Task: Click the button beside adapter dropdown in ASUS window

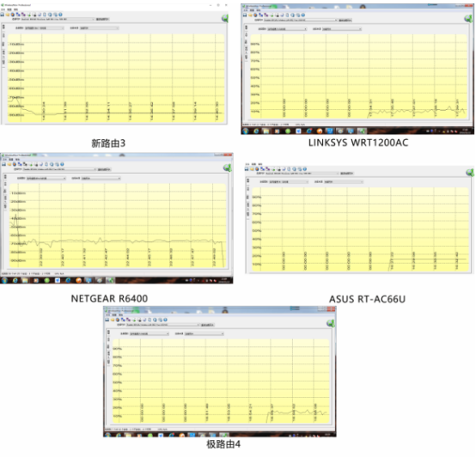Action: tap(346, 174)
